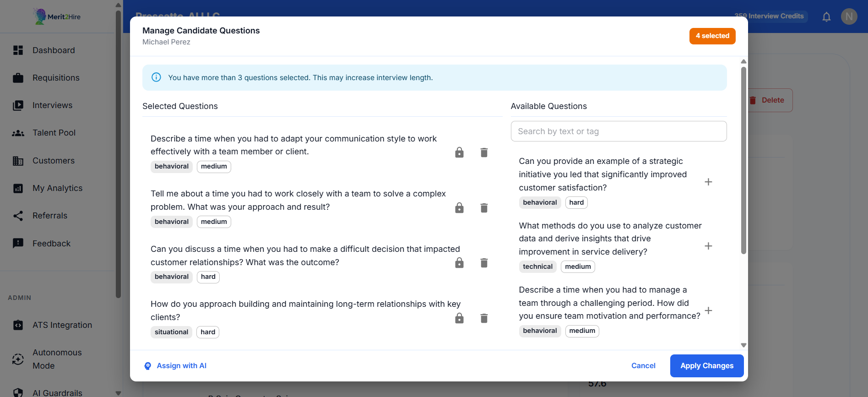Delete the difficult decision question

click(x=484, y=263)
